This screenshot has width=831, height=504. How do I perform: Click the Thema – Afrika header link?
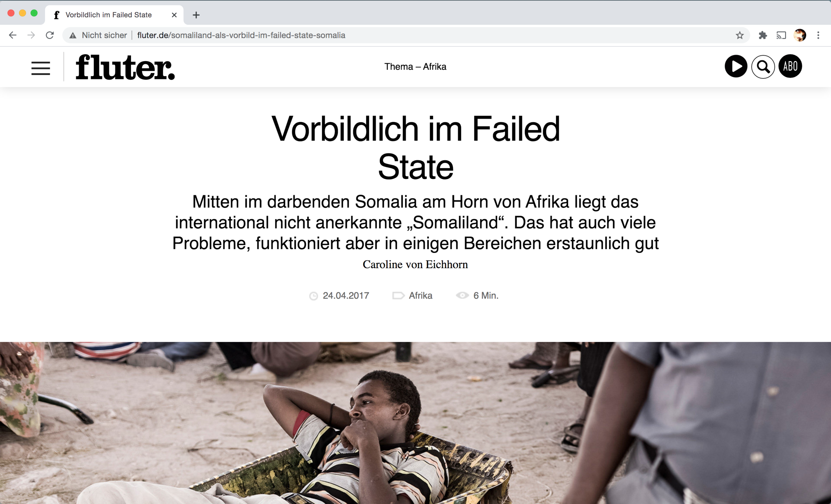(415, 66)
